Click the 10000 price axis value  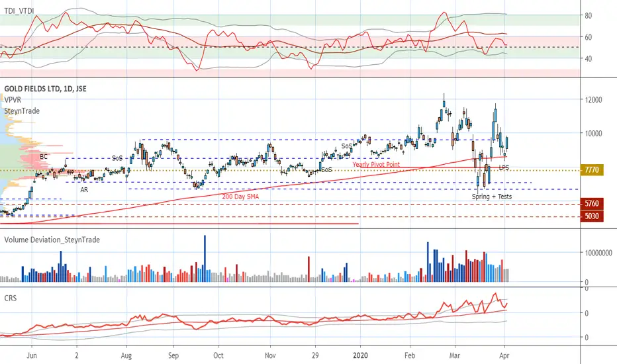tap(593, 134)
